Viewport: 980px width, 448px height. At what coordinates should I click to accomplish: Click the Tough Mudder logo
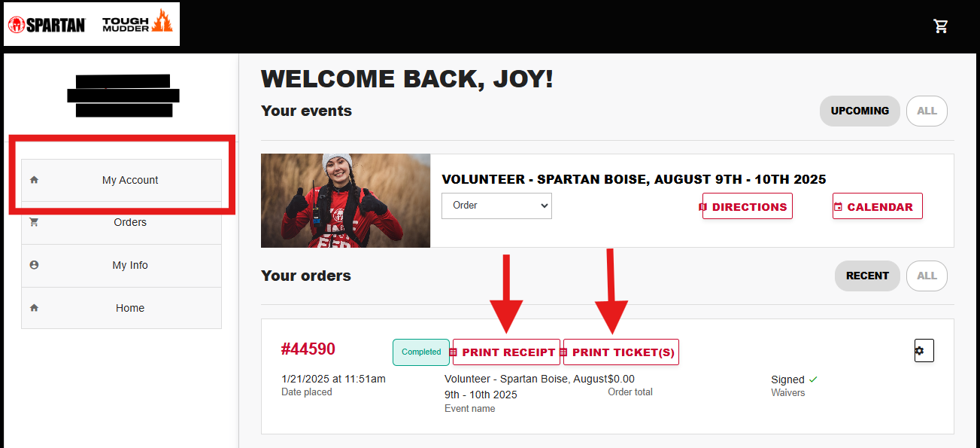[x=137, y=23]
